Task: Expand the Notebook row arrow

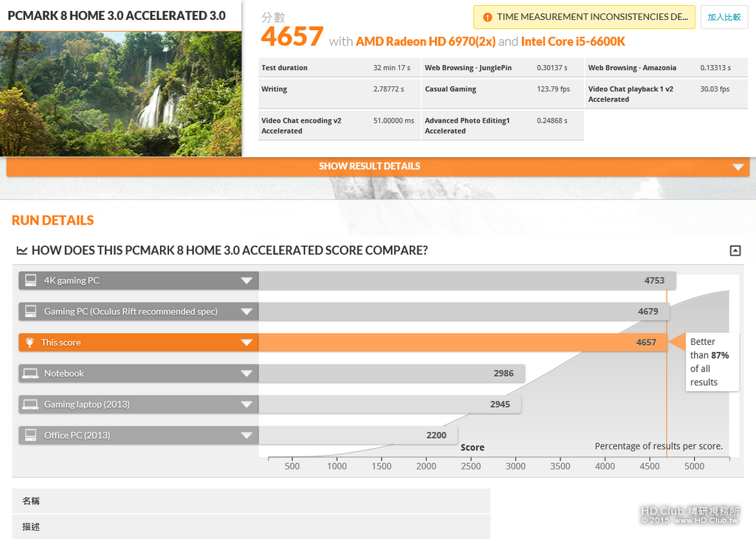Action: 247,373
